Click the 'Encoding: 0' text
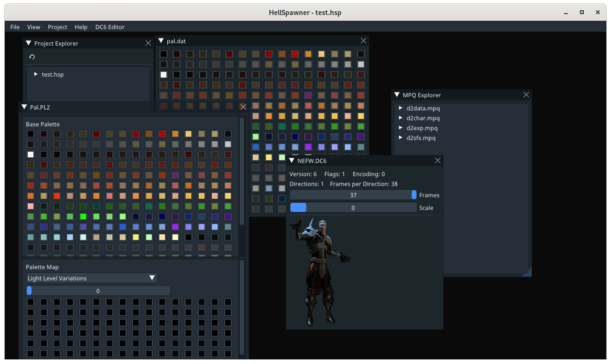This screenshot has height=364, width=611. tap(369, 174)
